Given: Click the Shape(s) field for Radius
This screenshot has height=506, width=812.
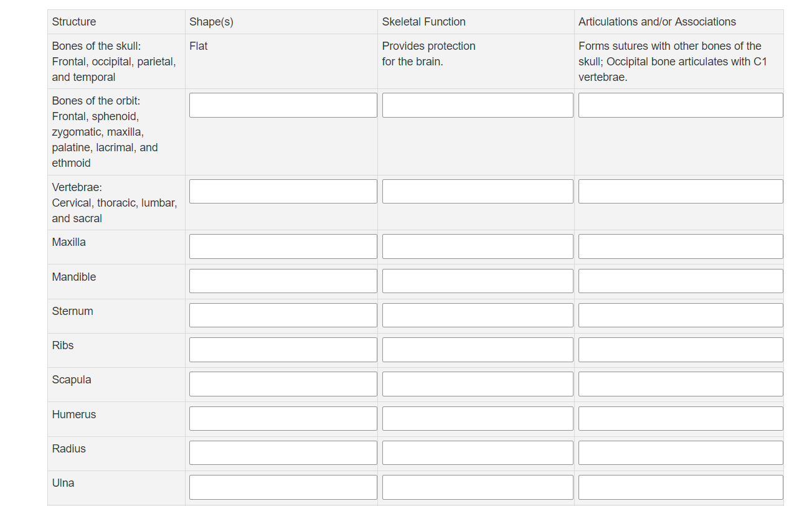Looking at the screenshot, I should (x=283, y=452).
